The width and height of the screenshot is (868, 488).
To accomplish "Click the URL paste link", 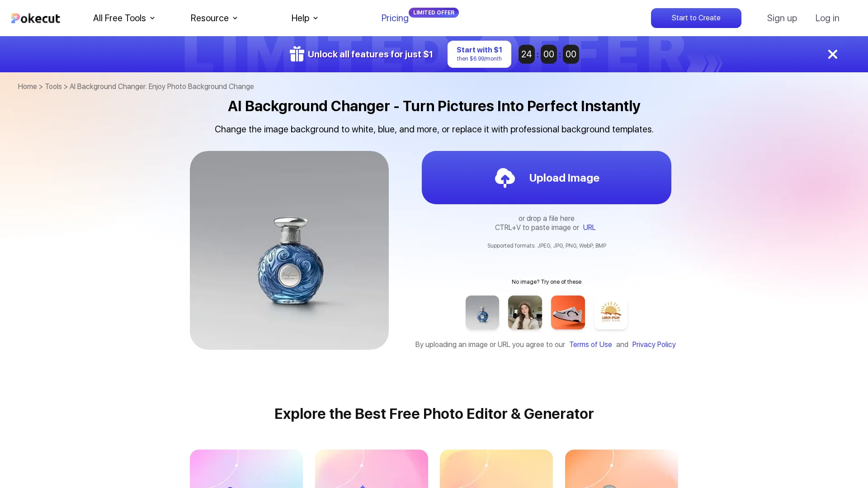I will [x=589, y=227].
